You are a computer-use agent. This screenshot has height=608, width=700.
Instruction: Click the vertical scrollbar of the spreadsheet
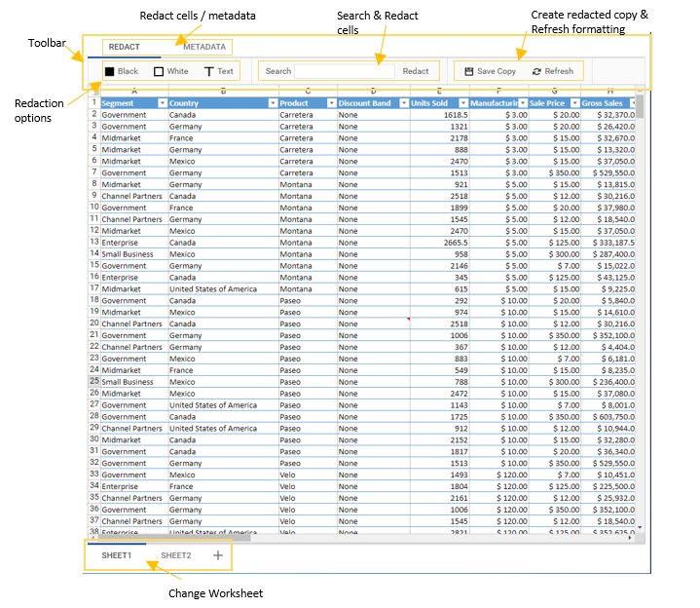pos(640,292)
